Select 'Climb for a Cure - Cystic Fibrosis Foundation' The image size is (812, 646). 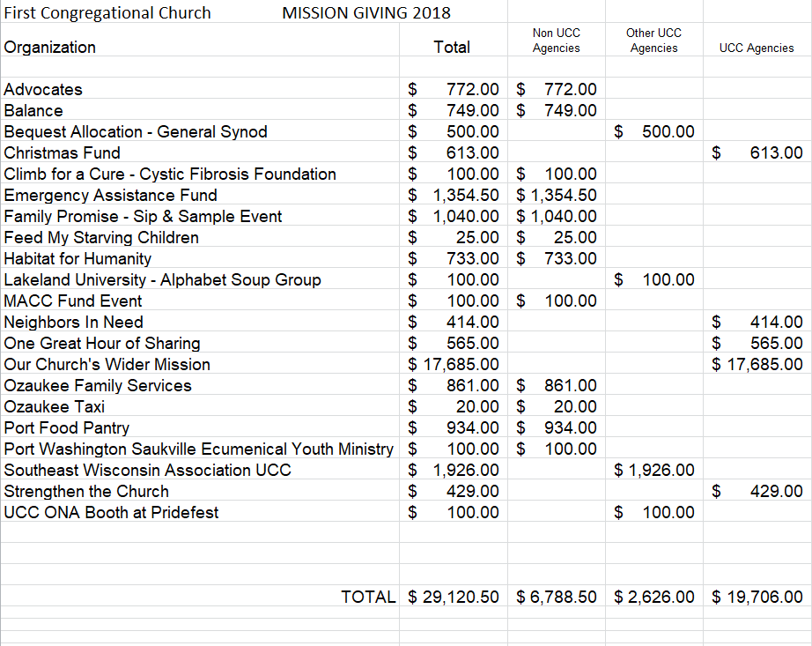(x=170, y=174)
